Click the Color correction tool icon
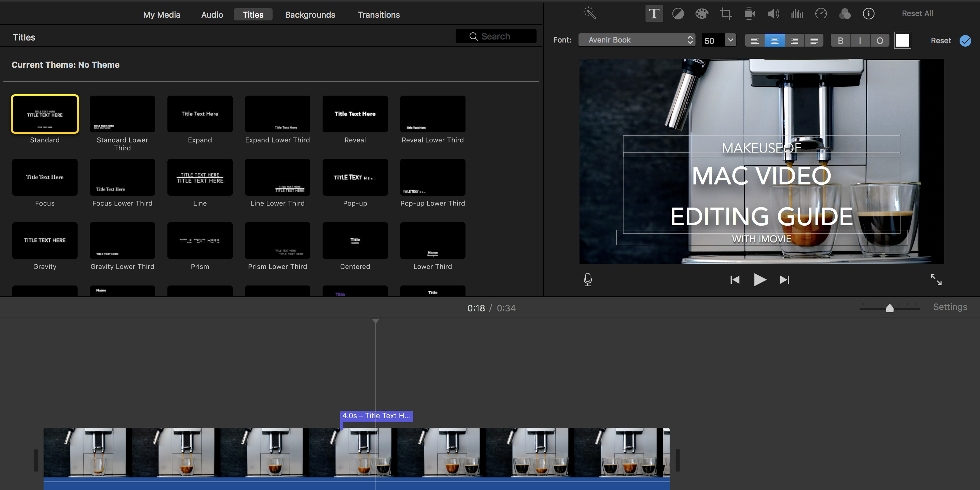Screen dimensions: 980x490 tap(701, 13)
